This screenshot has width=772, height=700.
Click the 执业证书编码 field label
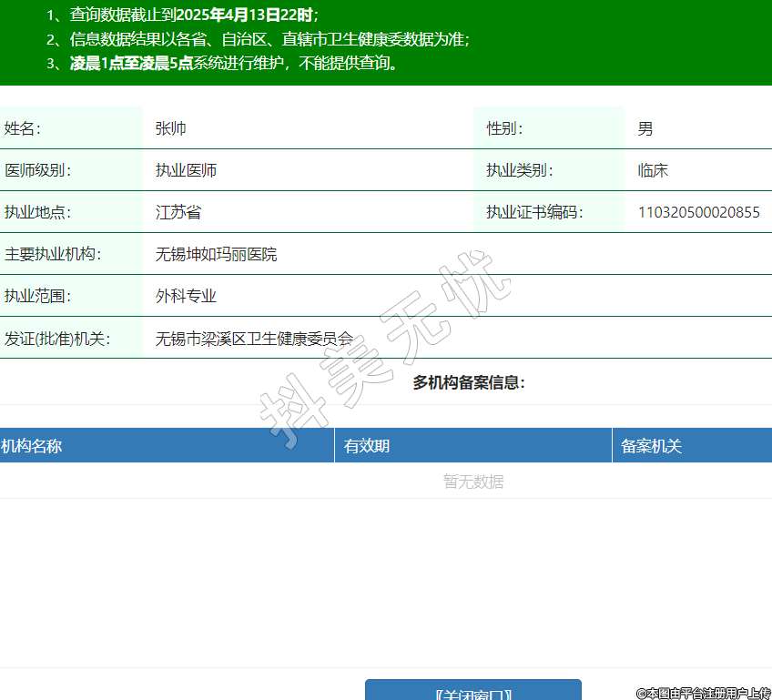[533, 212]
